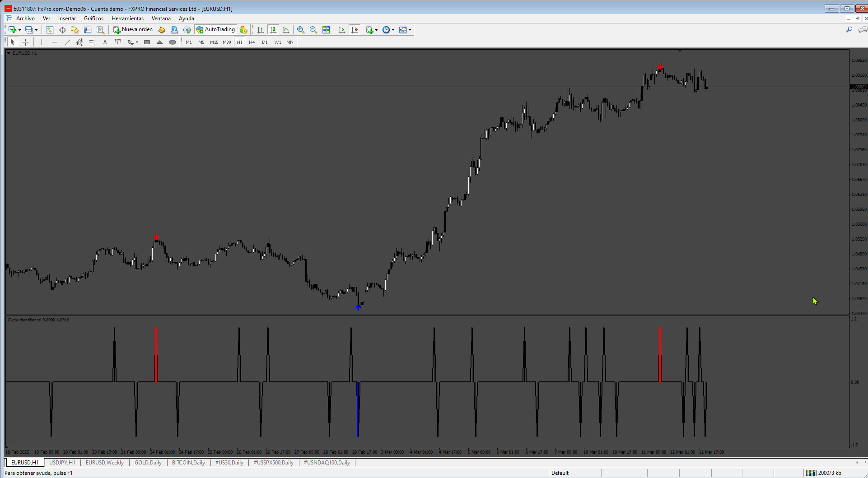868x478 pixels.
Task: Select the text label tool
Action: (118, 42)
